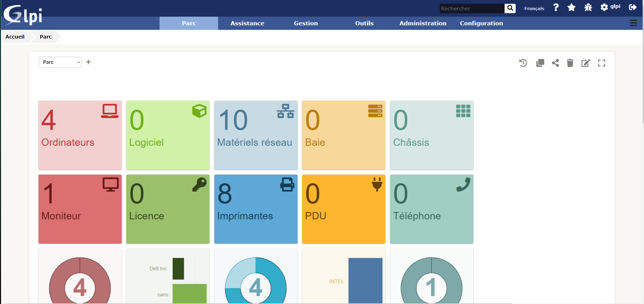Open the Assistance menu
The image size is (644, 304).
(247, 23)
